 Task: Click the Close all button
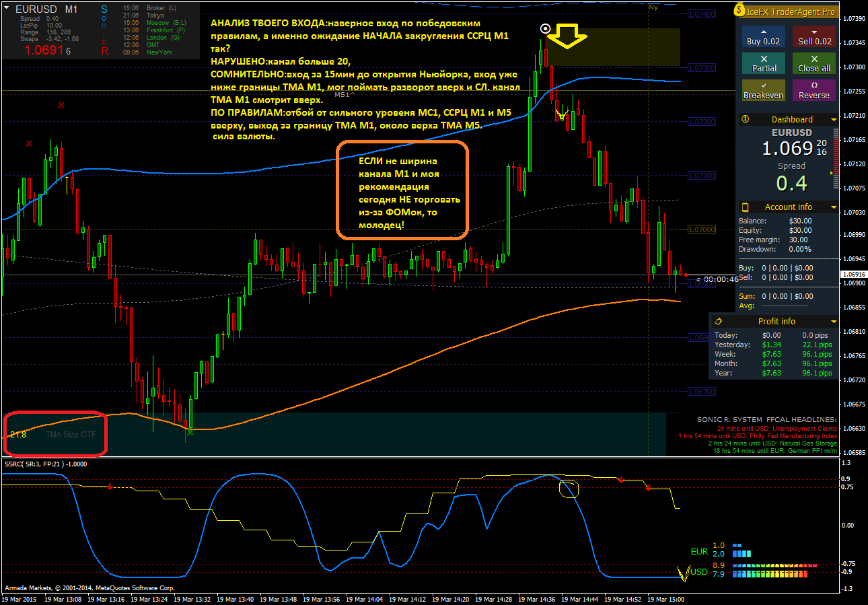pyautogui.click(x=814, y=63)
